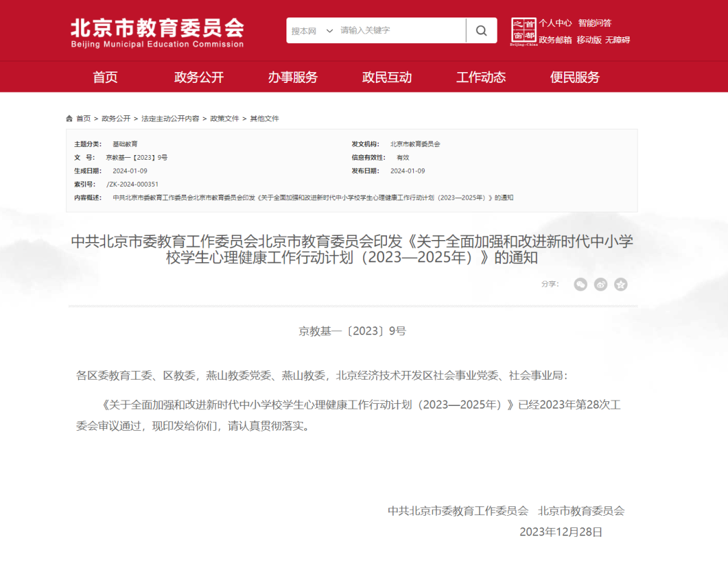Click the 内容概述 summary text

(313, 198)
